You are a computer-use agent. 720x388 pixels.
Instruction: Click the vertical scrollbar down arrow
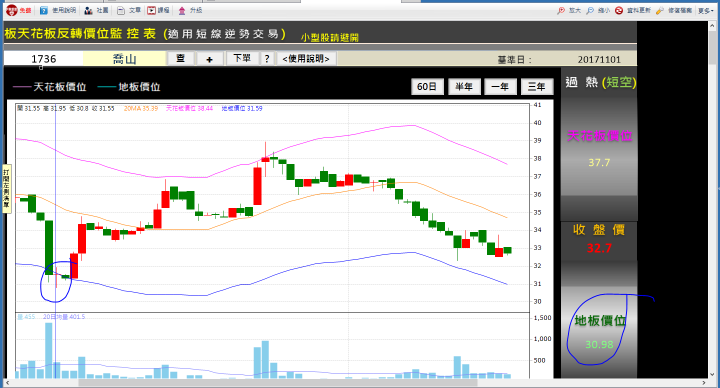pyautogui.click(x=713, y=374)
